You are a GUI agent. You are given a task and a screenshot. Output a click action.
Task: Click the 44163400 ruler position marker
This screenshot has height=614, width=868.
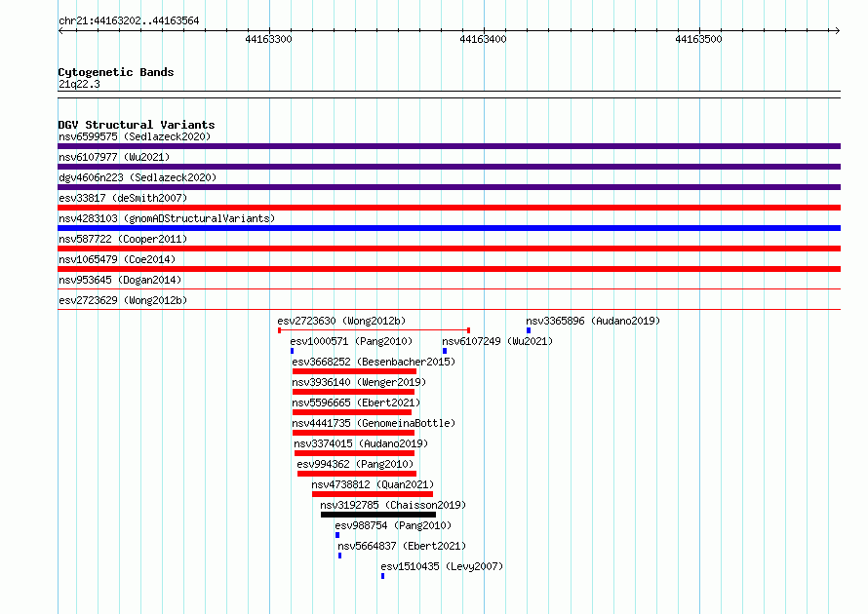[x=483, y=39]
